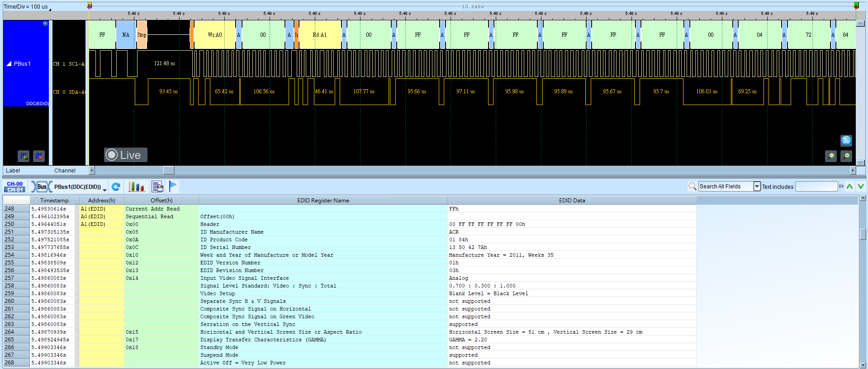Click waveform vertical scrollbar down arrow
The height and width of the screenshot is (369, 868).
[861, 163]
